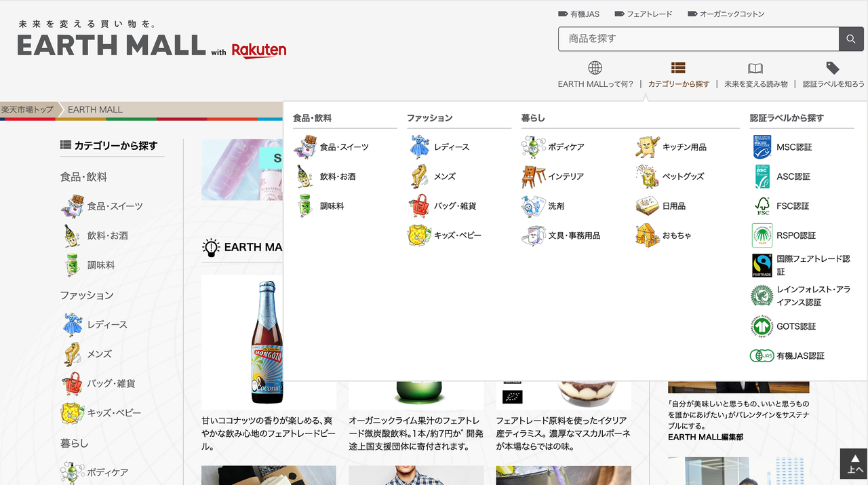
Task: Select the 食品・スイーツ chocolate icon in dropdown menu
Action: click(305, 147)
